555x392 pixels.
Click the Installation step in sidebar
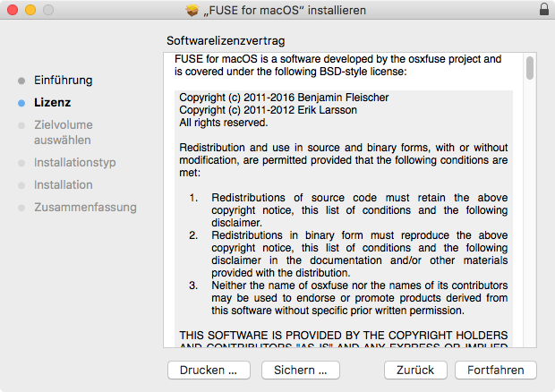pyautogui.click(x=63, y=184)
